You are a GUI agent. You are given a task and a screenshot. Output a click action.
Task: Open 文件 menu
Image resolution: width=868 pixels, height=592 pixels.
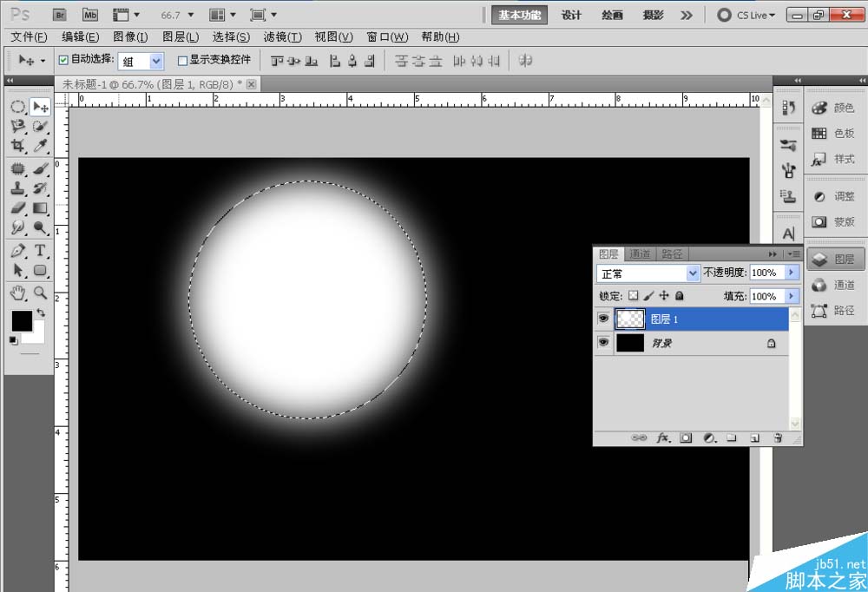click(x=30, y=37)
